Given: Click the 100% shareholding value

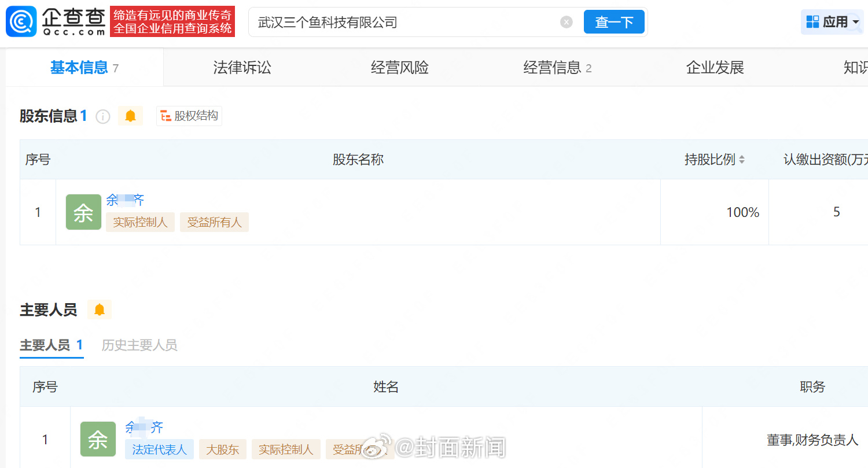Looking at the screenshot, I should click(x=742, y=212).
